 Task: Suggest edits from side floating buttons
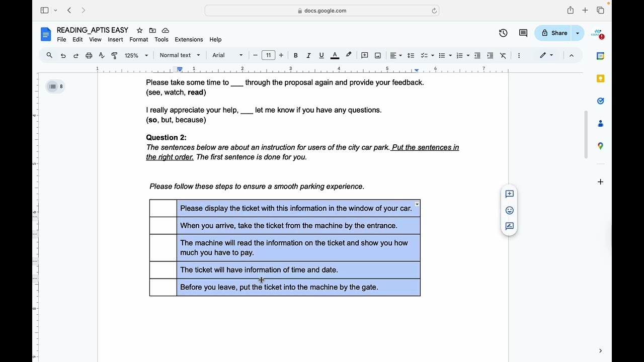click(510, 226)
